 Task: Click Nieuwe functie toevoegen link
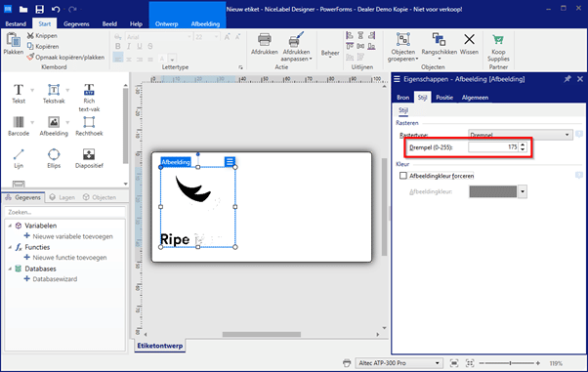coord(65,258)
